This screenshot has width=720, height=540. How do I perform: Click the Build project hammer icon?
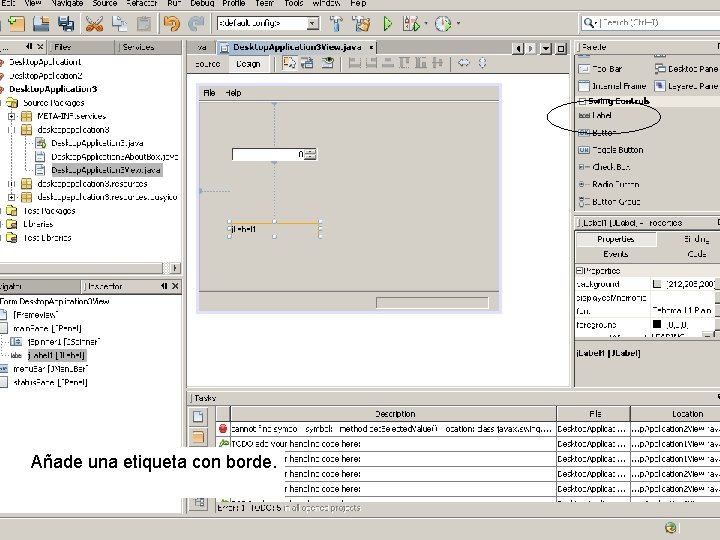pyautogui.click(x=335, y=23)
